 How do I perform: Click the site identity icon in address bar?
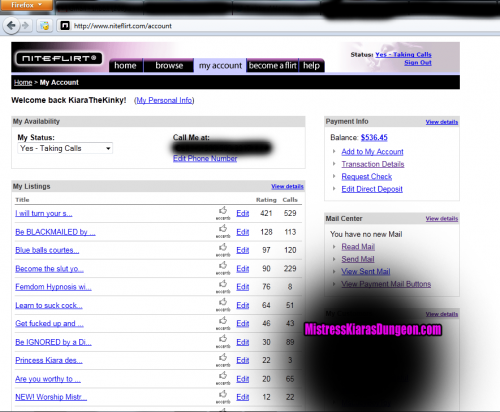[65, 26]
